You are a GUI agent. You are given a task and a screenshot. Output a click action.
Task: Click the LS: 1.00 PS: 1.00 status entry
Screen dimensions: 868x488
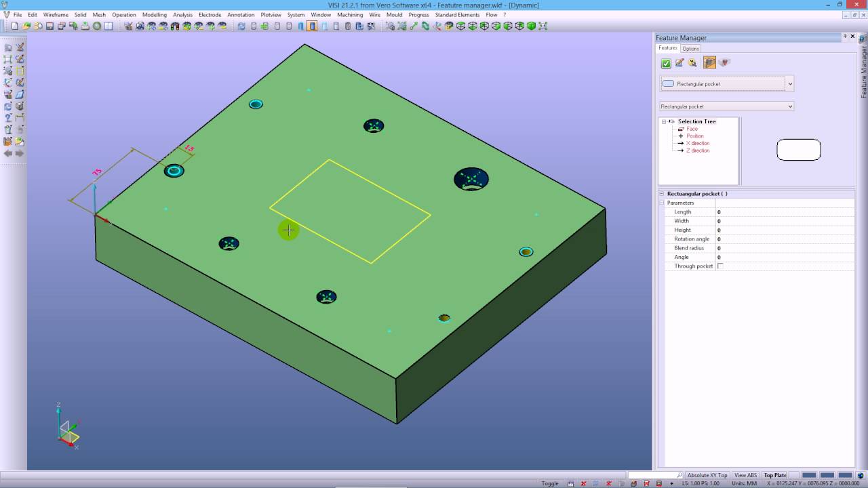pyautogui.click(x=699, y=483)
